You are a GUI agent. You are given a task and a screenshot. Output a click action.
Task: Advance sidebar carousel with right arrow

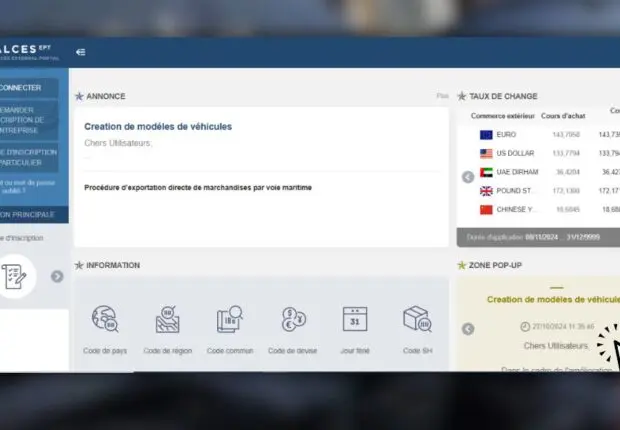[x=57, y=276]
